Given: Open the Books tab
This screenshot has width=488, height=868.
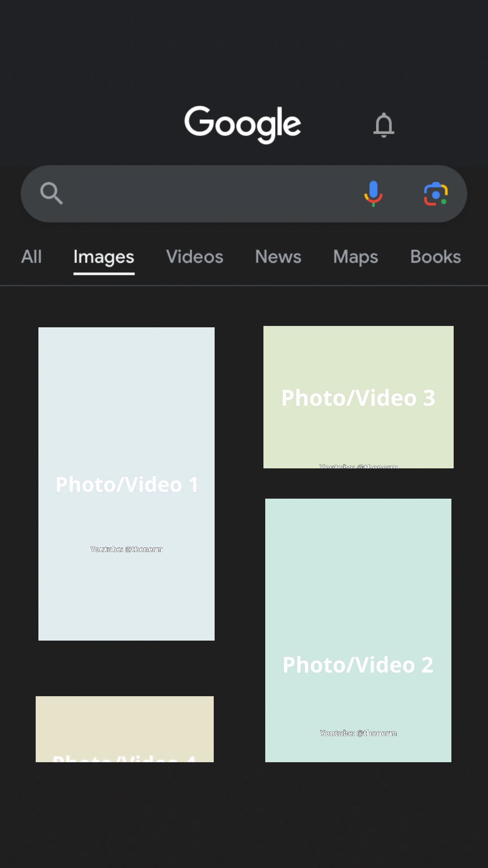Looking at the screenshot, I should pos(435,257).
